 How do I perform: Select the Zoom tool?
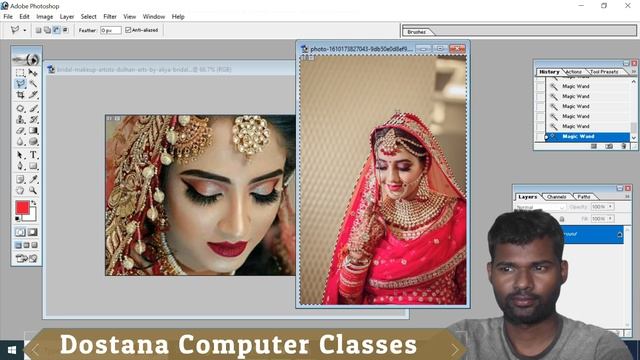click(33, 190)
